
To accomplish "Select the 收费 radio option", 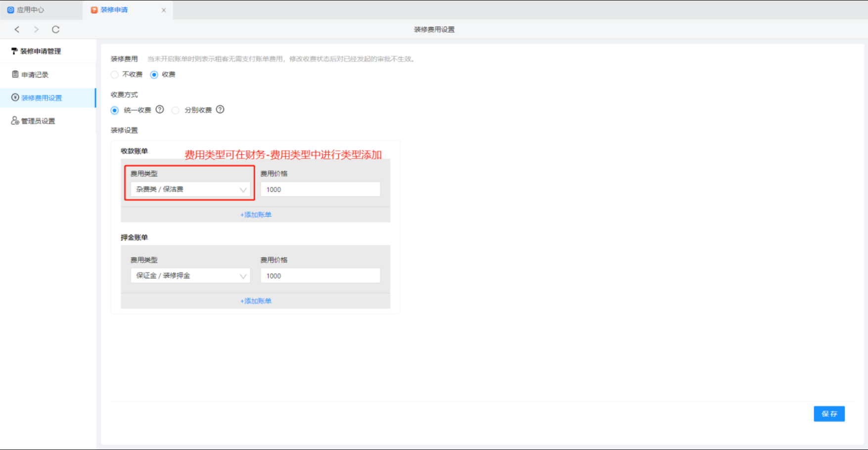I will (x=154, y=75).
